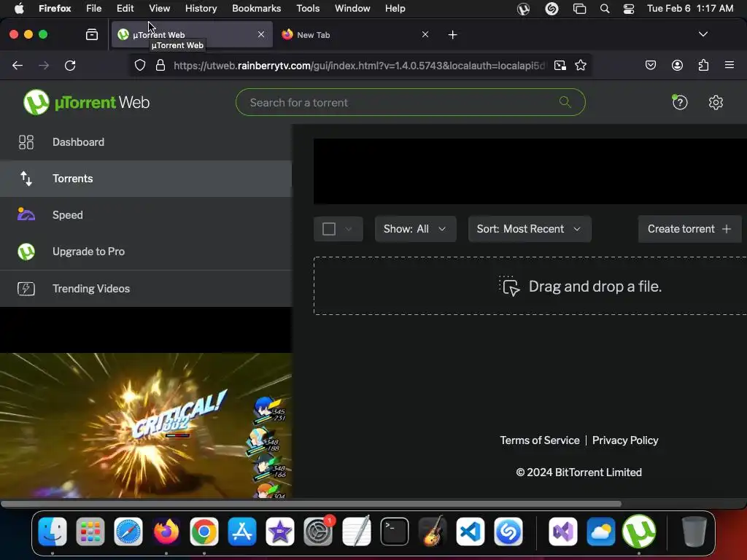The image size is (747, 560).
Task: Reload the page with the refresh icon
Action: point(70,65)
